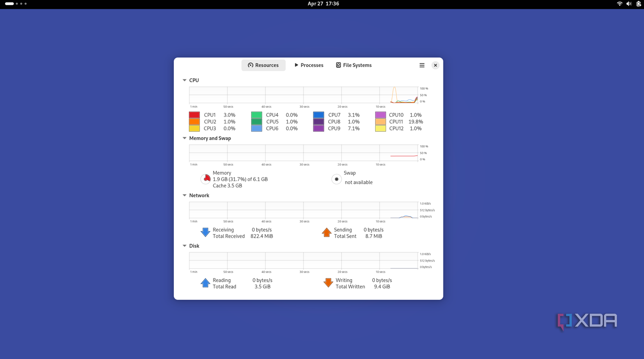Click the orange Writing arrow icon
This screenshot has width=644, height=359.
pyautogui.click(x=328, y=283)
